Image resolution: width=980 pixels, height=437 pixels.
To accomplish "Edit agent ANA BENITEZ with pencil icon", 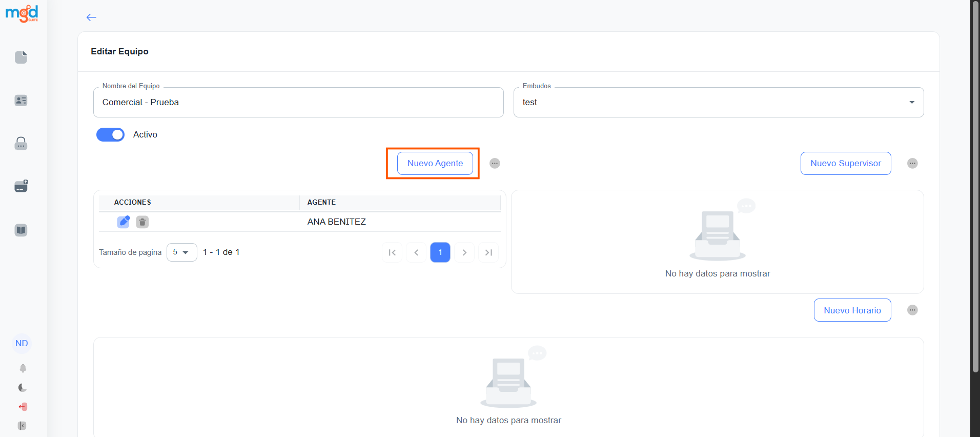I will tap(124, 222).
